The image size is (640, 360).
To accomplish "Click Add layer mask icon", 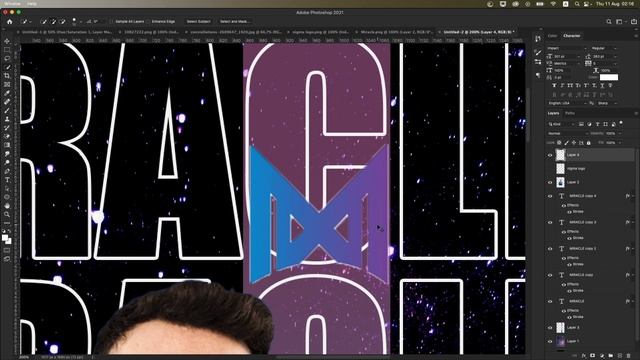I will point(593,356).
